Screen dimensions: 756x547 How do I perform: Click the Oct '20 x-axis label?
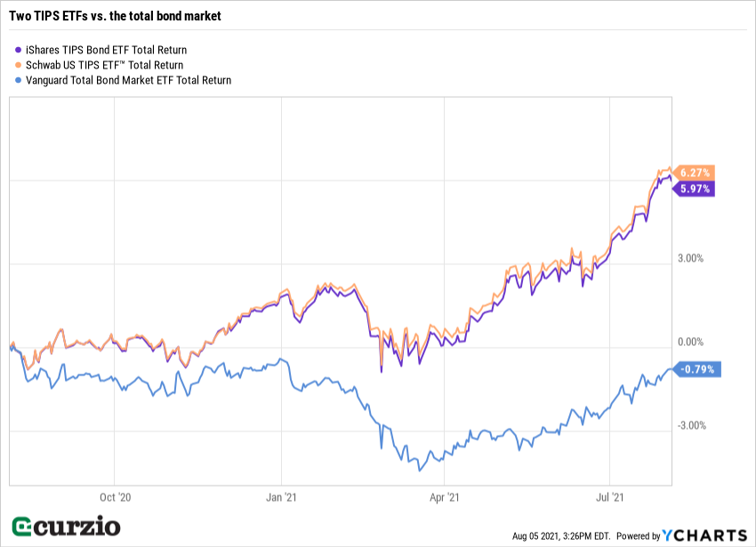coord(116,499)
